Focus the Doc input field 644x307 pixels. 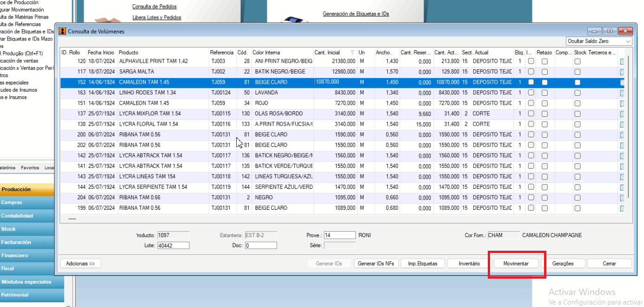261,246
